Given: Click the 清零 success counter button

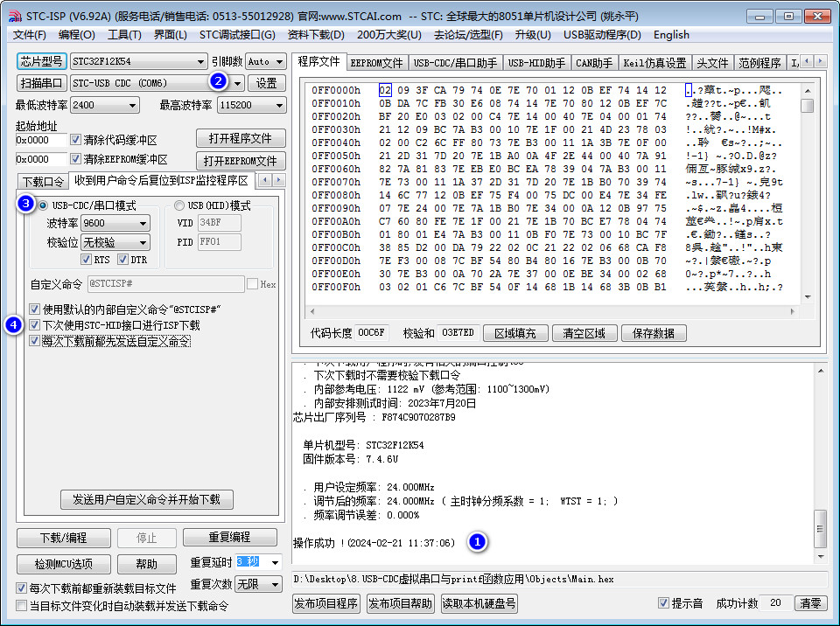Looking at the screenshot, I should coord(810,603).
